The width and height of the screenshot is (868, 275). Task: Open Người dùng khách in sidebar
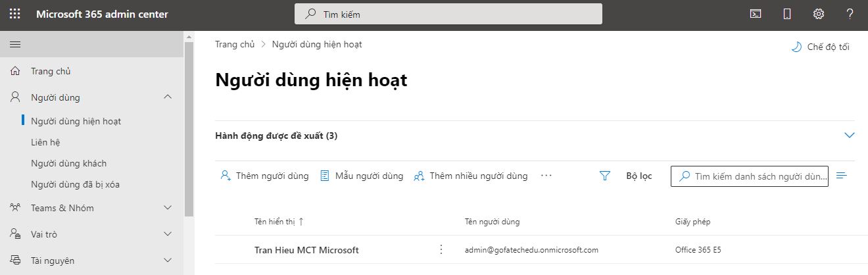pos(68,163)
